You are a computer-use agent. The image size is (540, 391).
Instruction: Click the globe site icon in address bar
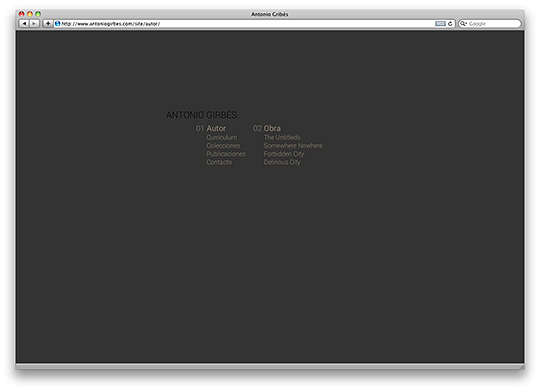click(x=58, y=23)
